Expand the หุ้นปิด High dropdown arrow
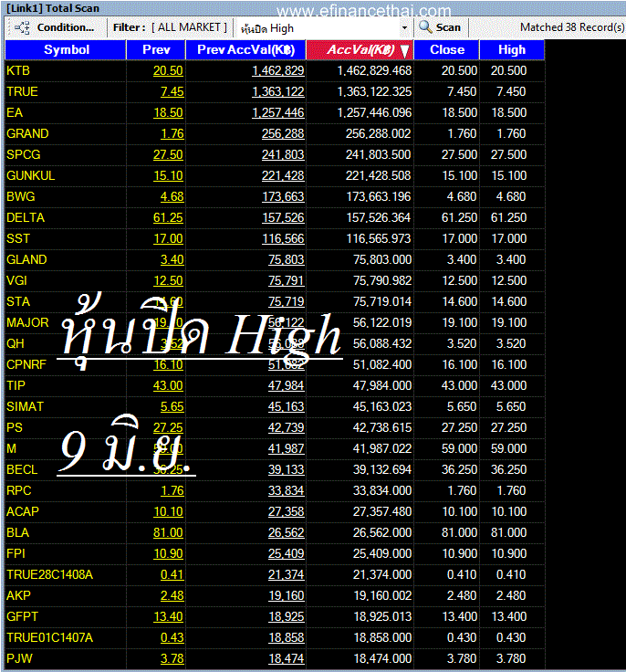Viewport: 626px width, 672px height. tap(404, 28)
